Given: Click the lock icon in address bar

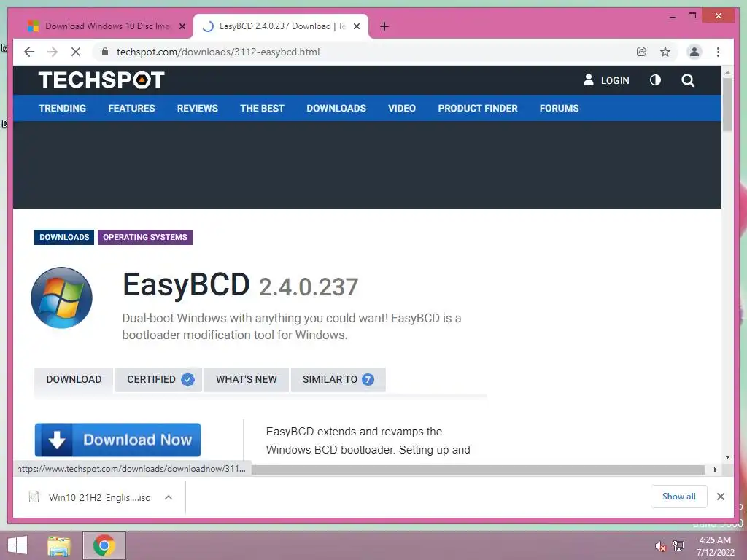Looking at the screenshot, I should point(105,52).
